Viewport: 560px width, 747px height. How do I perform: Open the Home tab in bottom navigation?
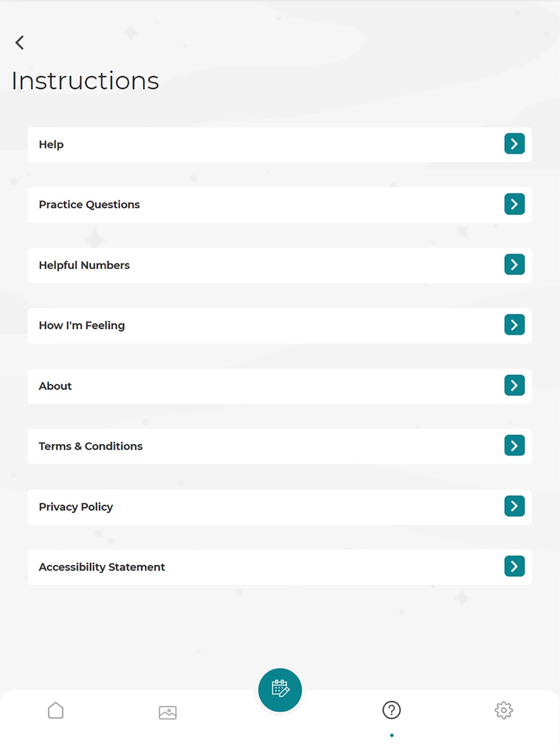pyautogui.click(x=55, y=711)
